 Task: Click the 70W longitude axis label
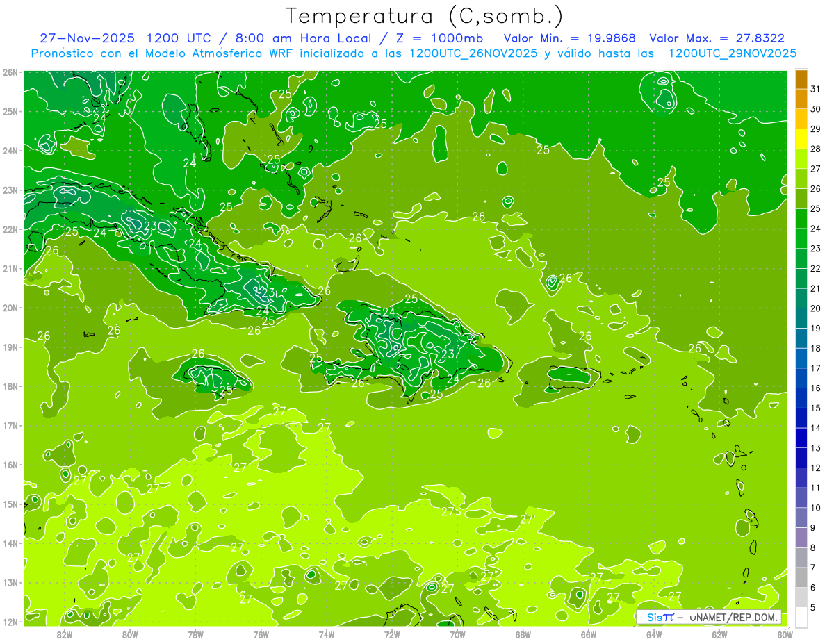(x=457, y=634)
